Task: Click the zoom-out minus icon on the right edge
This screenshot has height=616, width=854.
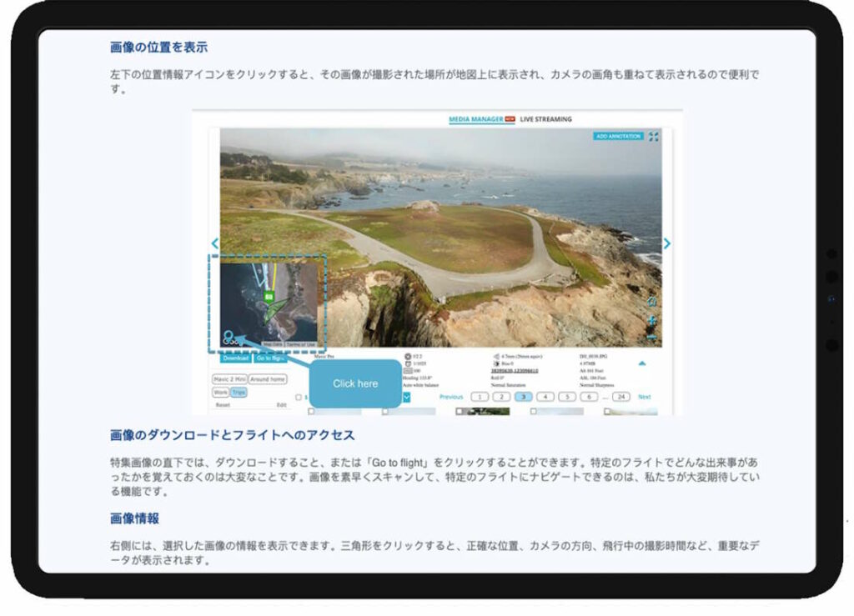Action: pos(652,338)
